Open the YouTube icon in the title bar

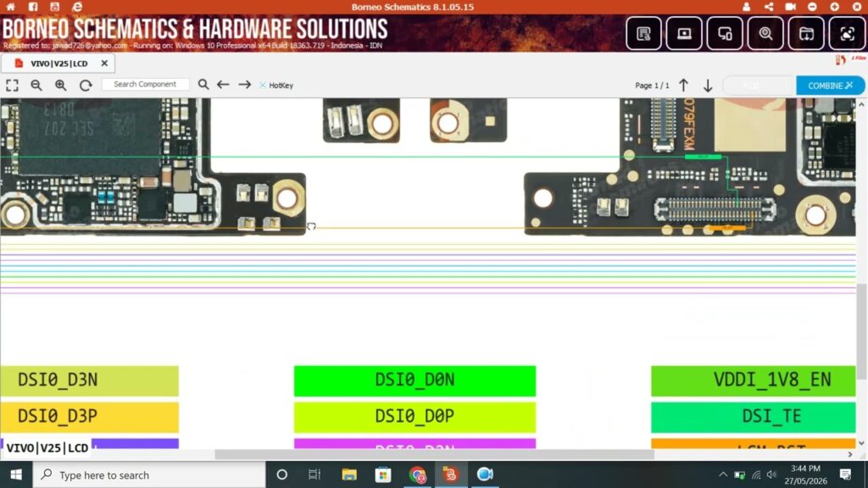coord(54,7)
